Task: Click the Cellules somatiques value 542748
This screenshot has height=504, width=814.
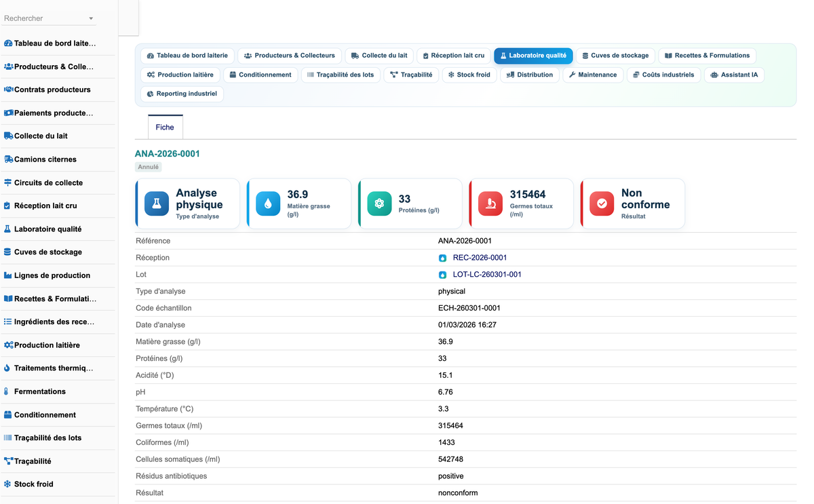Action: [x=450, y=459]
